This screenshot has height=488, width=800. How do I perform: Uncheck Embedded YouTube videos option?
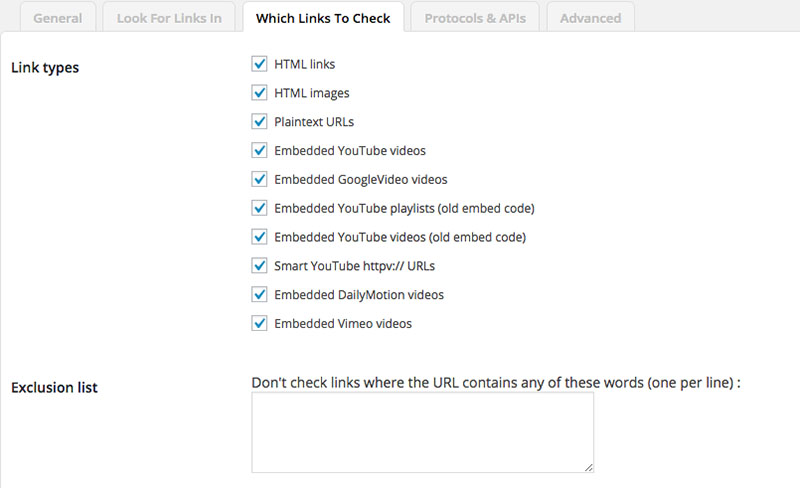[259, 151]
